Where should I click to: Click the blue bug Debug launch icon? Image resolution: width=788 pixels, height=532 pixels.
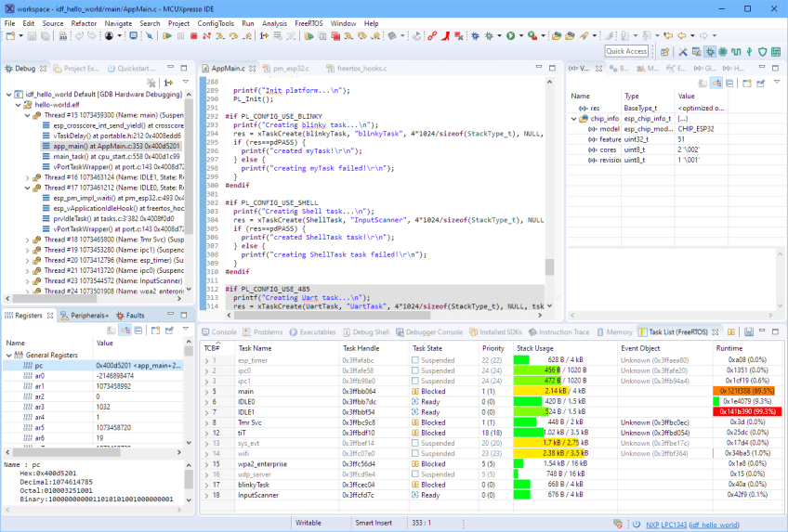point(475,35)
